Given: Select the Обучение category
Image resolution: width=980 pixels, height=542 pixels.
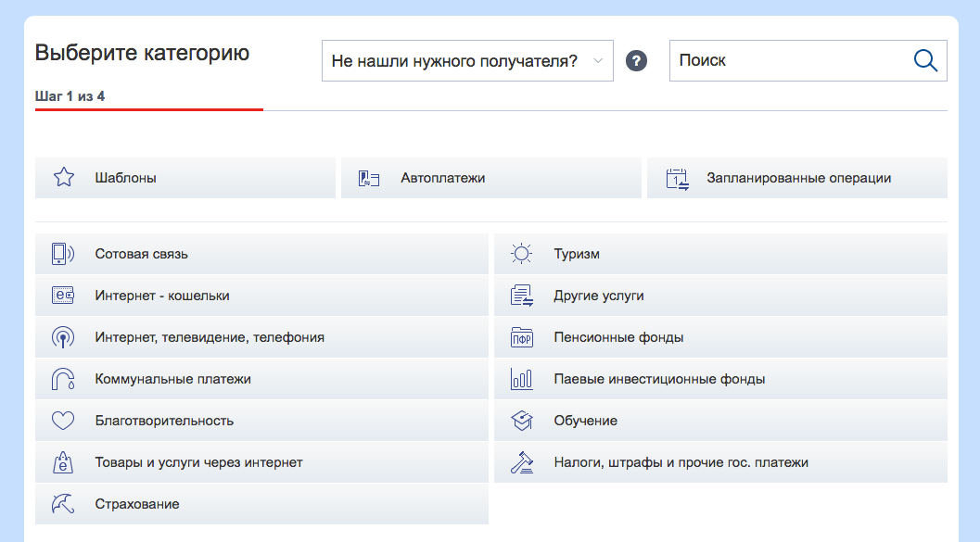Looking at the screenshot, I should [x=585, y=421].
